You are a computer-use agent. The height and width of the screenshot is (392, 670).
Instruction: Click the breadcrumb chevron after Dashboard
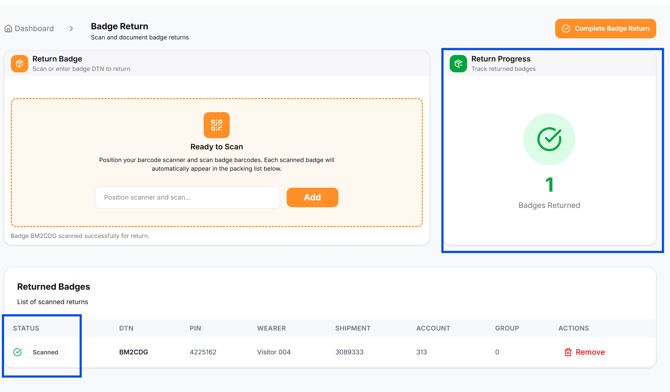71,29
